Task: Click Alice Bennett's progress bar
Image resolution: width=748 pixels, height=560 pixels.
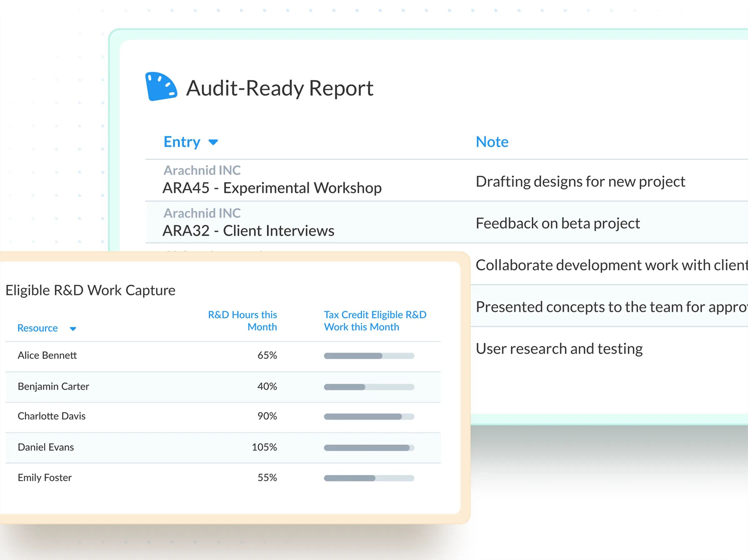Action: coord(369,356)
